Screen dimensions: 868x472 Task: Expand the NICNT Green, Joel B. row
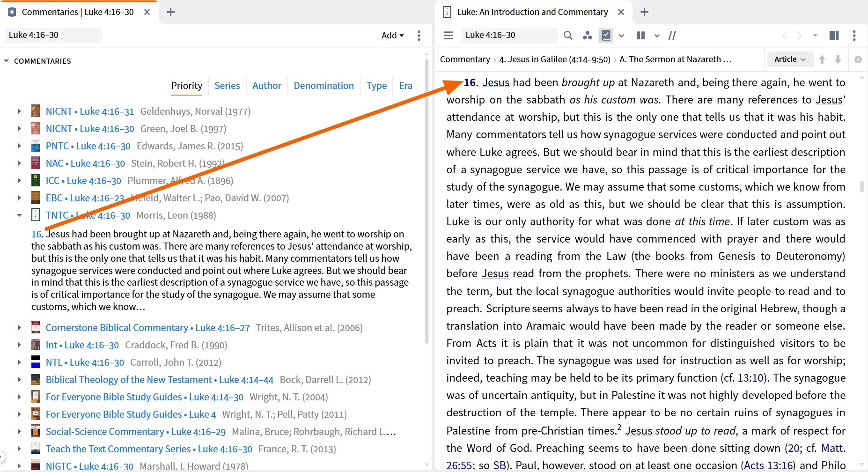(19, 129)
